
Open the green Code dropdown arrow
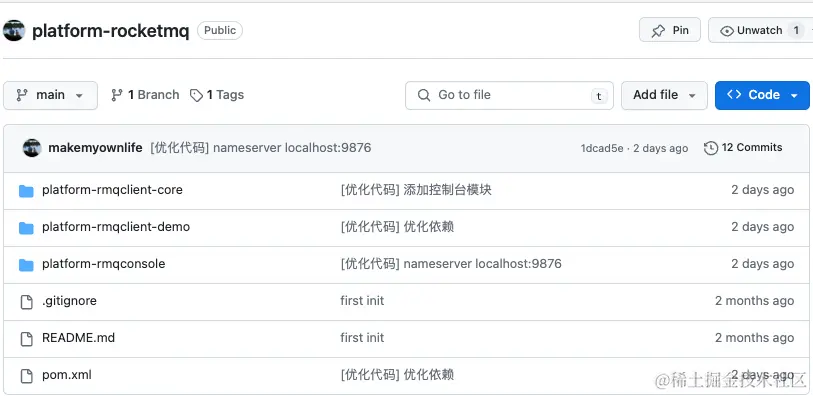[794, 96]
